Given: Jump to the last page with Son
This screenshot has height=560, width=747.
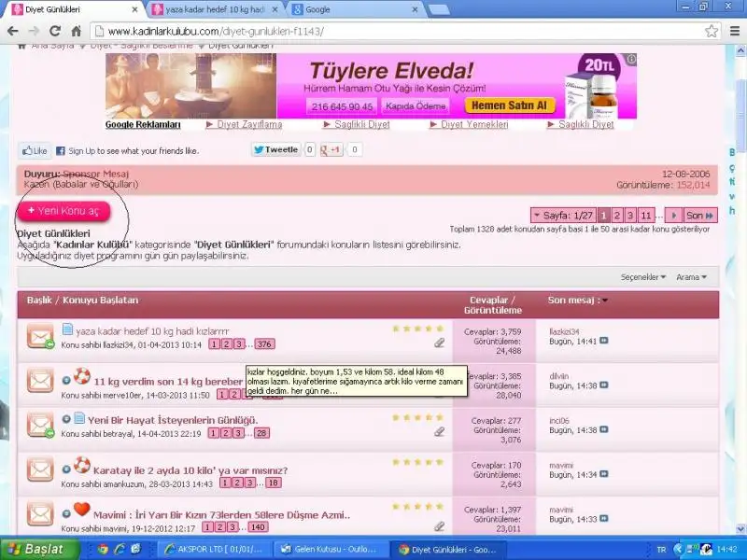Looking at the screenshot, I should [x=699, y=216].
